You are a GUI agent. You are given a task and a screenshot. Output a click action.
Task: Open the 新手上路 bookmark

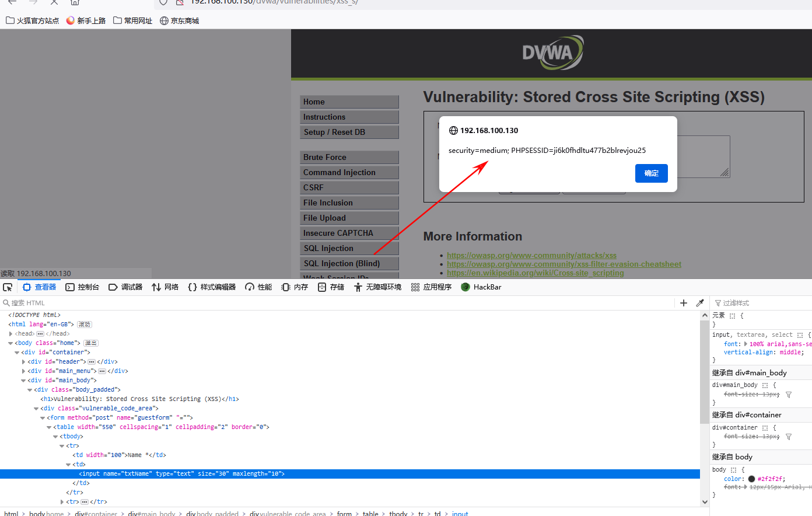tap(86, 20)
